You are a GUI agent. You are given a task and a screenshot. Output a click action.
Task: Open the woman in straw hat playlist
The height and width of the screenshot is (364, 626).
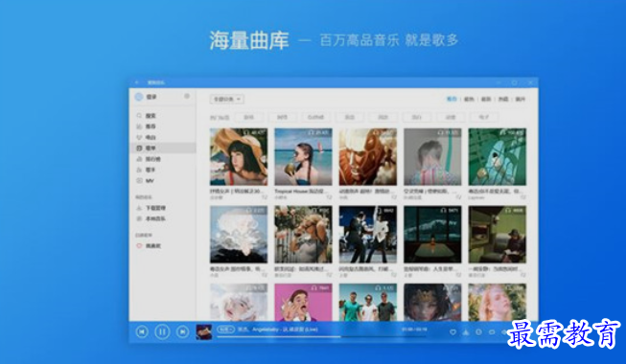tap(239, 156)
